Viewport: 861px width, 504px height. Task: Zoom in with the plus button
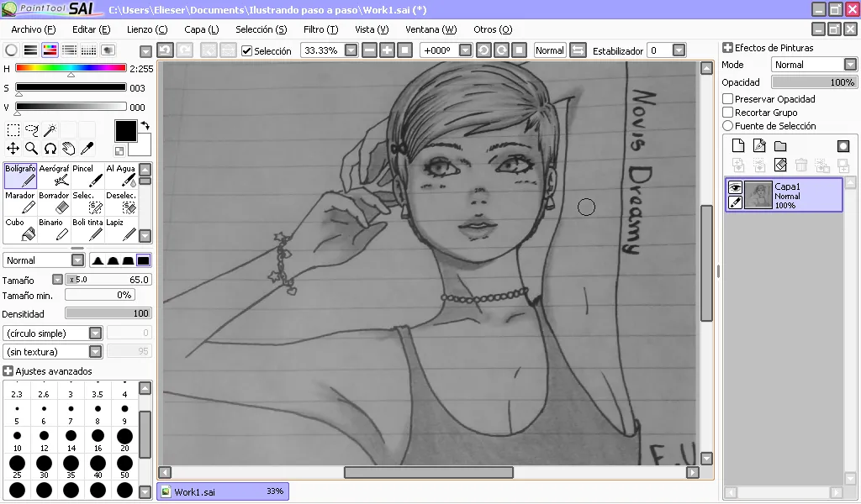(x=387, y=50)
